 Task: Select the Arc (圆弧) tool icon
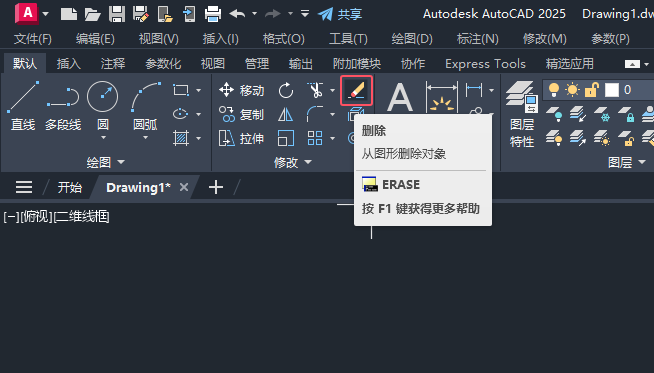(146, 97)
